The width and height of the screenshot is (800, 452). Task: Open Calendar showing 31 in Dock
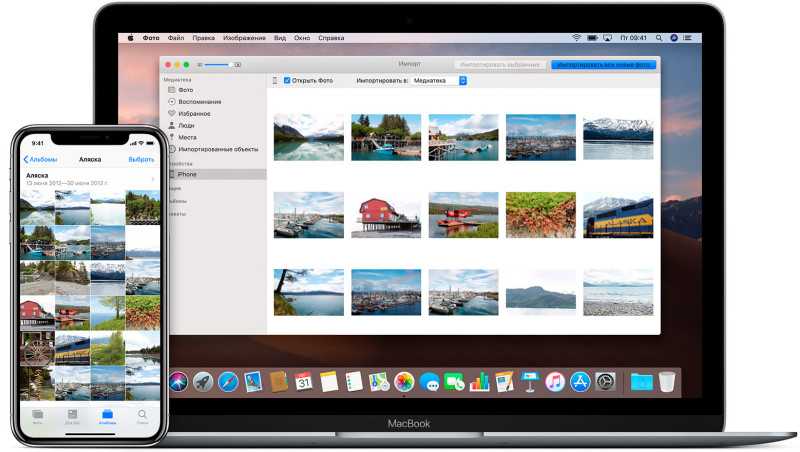[x=304, y=382]
